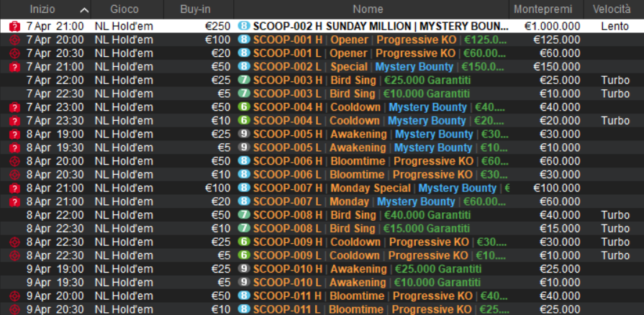Click the 7-max badge on SCOOP-003 H
This screenshot has height=315, width=644.
point(244,80)
